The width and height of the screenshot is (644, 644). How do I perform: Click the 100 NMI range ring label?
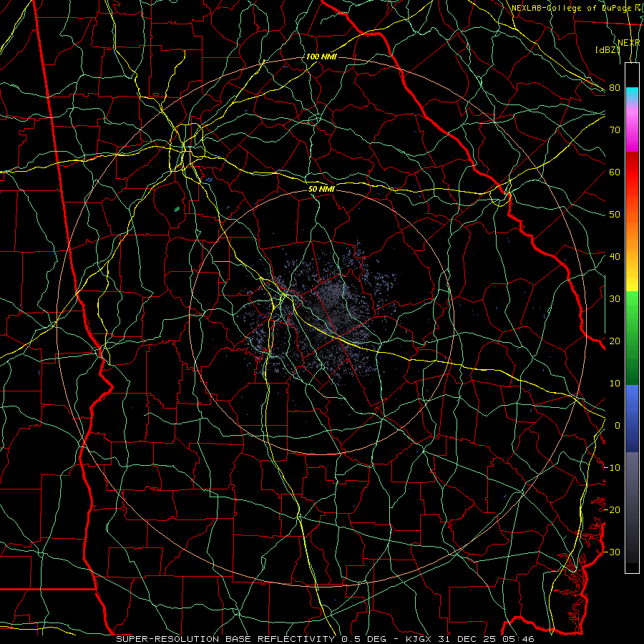pyautogui.click(x=321, y=57)
